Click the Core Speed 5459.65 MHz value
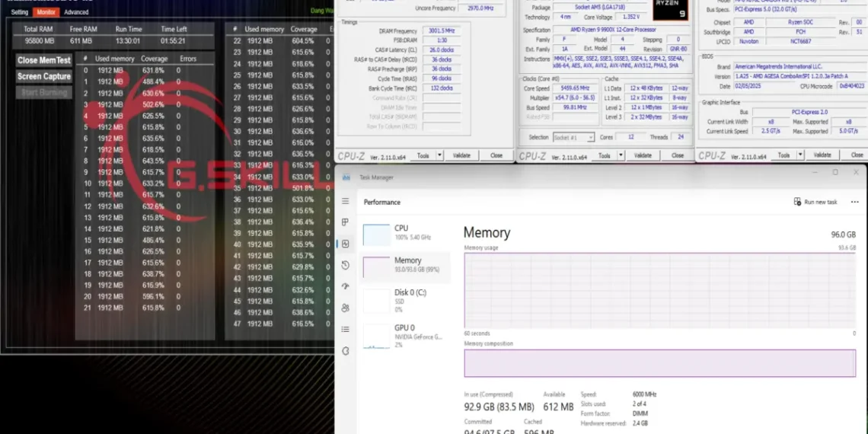The width and height of the screenshot is (868, 434). click(576, 88)
